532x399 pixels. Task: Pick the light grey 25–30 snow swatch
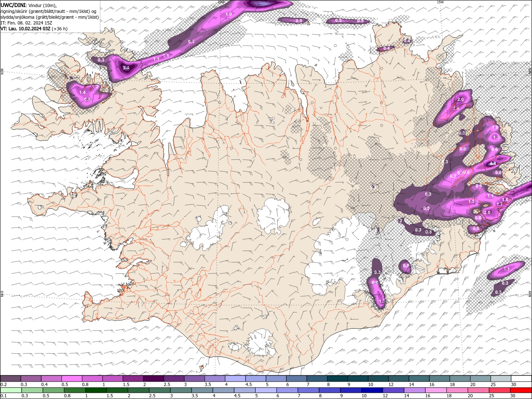(501, 378)
